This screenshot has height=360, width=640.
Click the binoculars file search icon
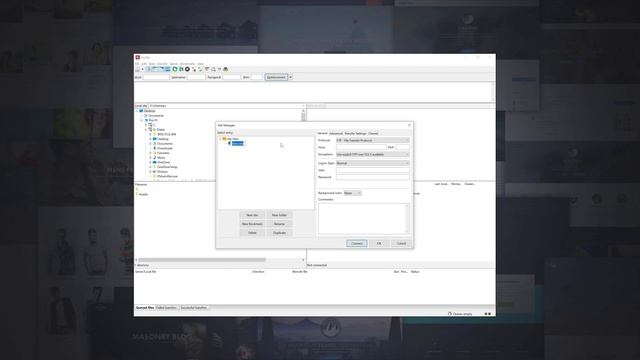point(225,69)
